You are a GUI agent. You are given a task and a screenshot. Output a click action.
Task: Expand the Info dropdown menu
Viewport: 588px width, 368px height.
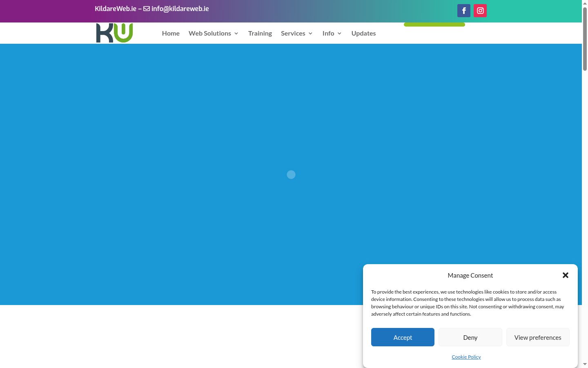[332, 33]
